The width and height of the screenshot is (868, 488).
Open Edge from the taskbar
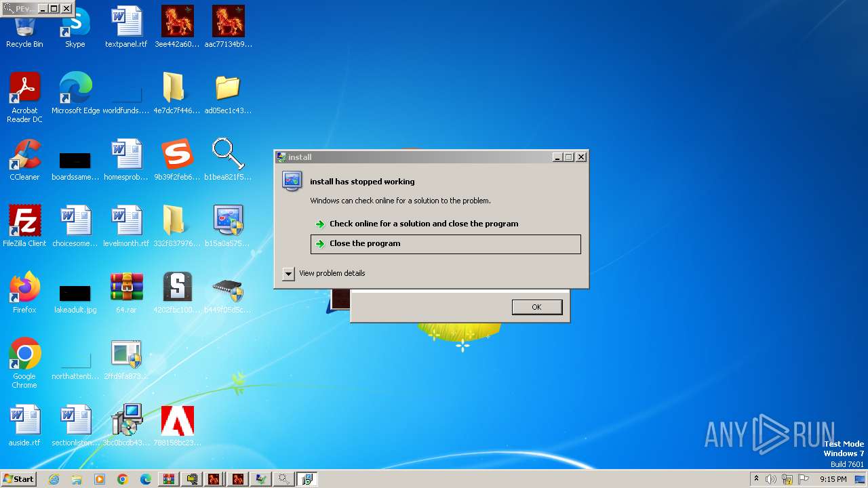[x=146, y=479]
